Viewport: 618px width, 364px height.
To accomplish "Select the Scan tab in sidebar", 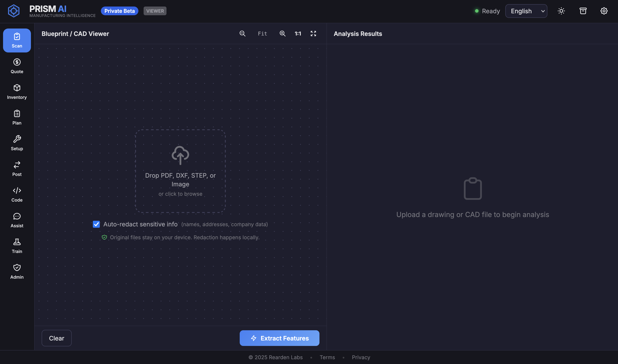I will coord(17,40).
